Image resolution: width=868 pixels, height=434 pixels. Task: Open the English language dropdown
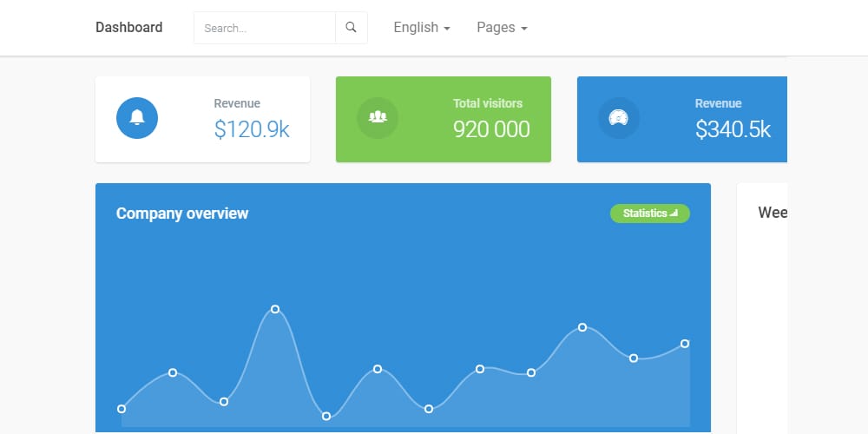pos(421,28)
